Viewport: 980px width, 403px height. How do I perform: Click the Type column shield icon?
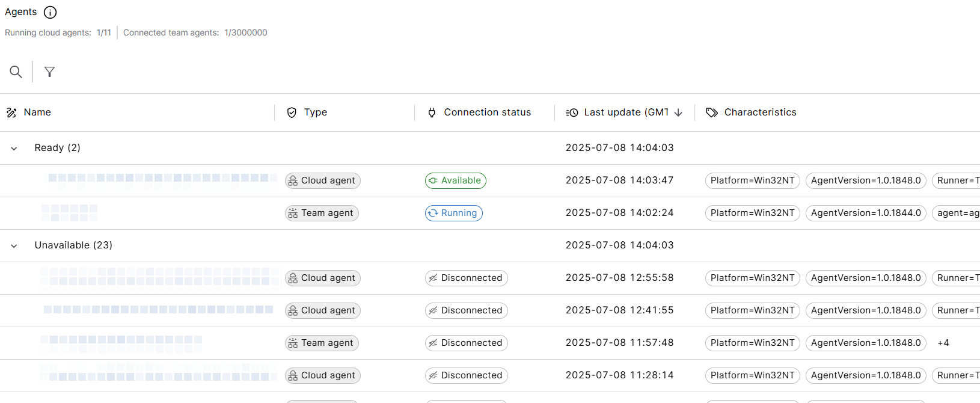292,112
